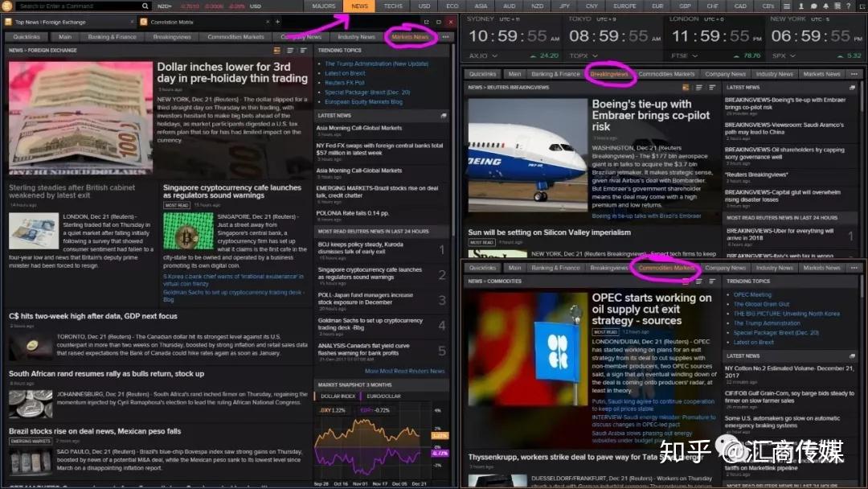Select the MAJORS tab in top bar

tap(324, 6)
